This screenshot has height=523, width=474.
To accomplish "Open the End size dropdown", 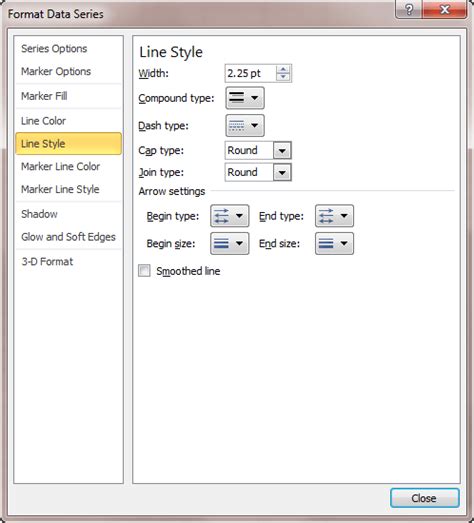I will [x=334, y=243].
